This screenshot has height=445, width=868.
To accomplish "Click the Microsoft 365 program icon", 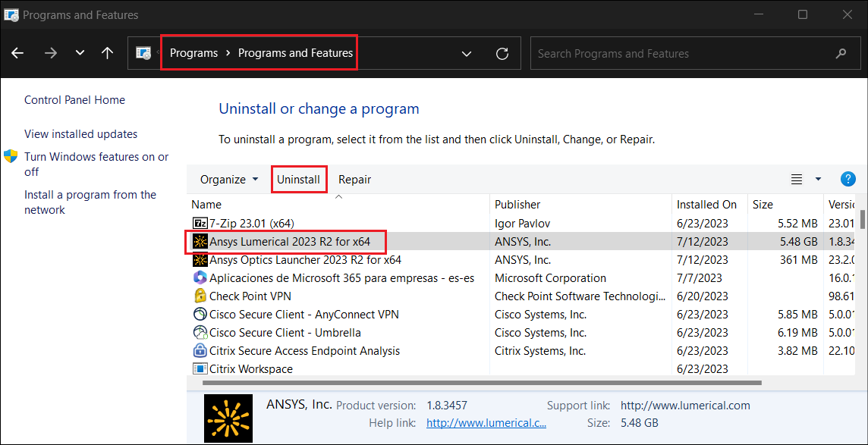I will [x=200, y=277].
